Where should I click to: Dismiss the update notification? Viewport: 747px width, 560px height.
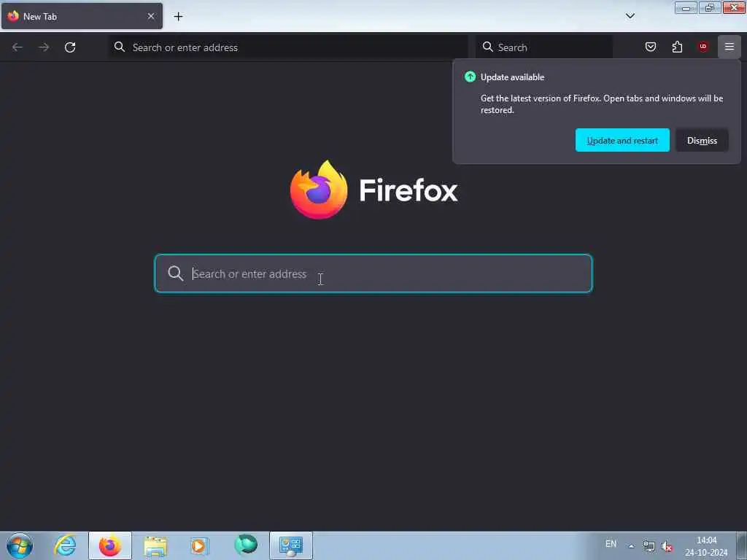[702, 140]
